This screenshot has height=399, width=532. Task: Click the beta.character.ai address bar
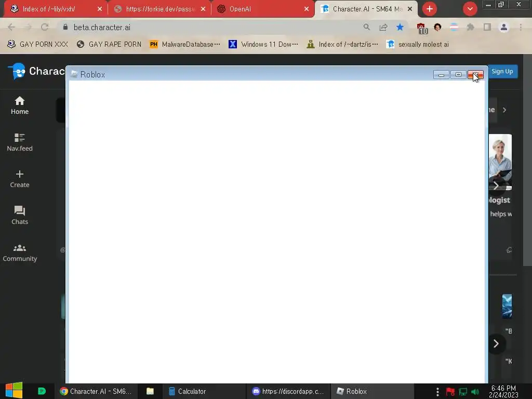tap(217, 27)
